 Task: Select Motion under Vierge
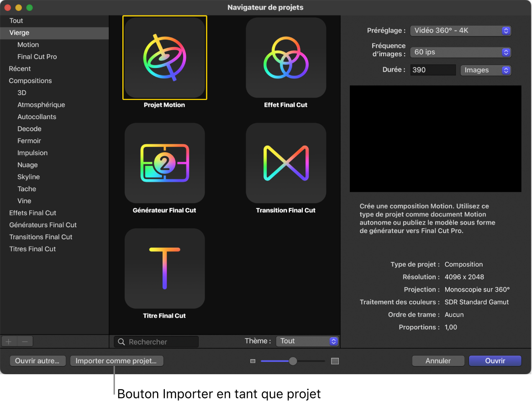click(54, 45)
